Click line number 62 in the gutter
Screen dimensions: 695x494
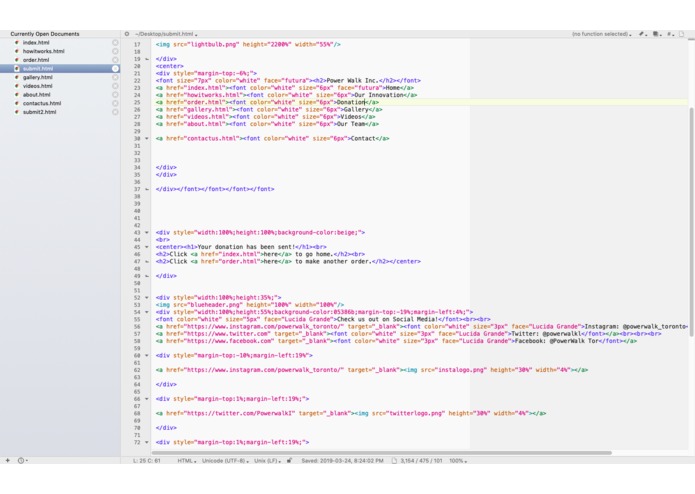tap(137, 370)
